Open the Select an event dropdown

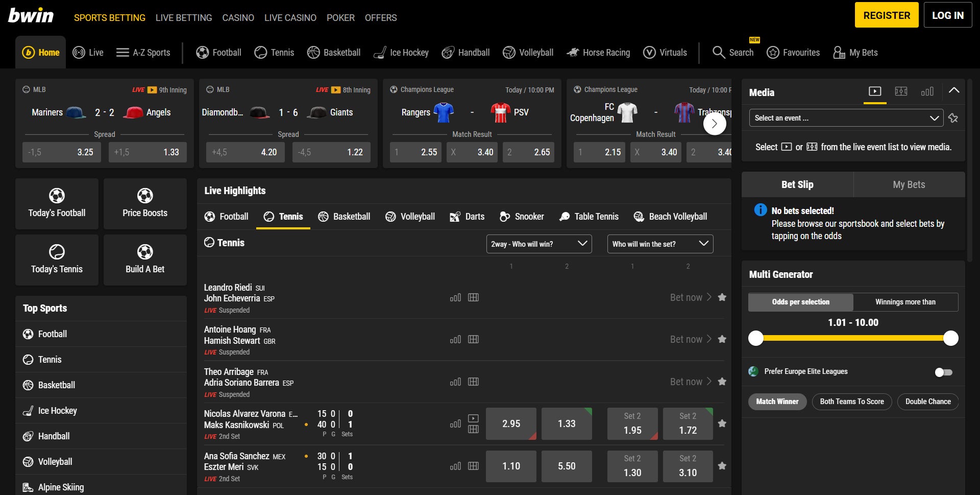pyautogui.click(x=846, y=118)
